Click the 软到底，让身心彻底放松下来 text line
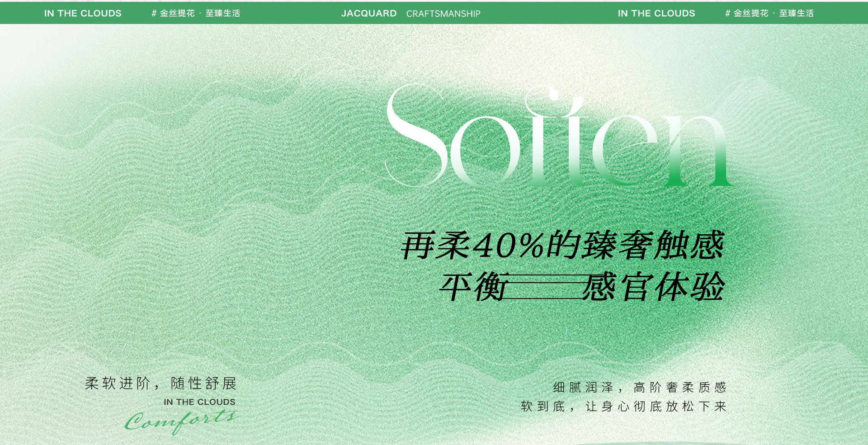This screenshot has height=445, width=868. pyautogui.click(x=623, y=407)
